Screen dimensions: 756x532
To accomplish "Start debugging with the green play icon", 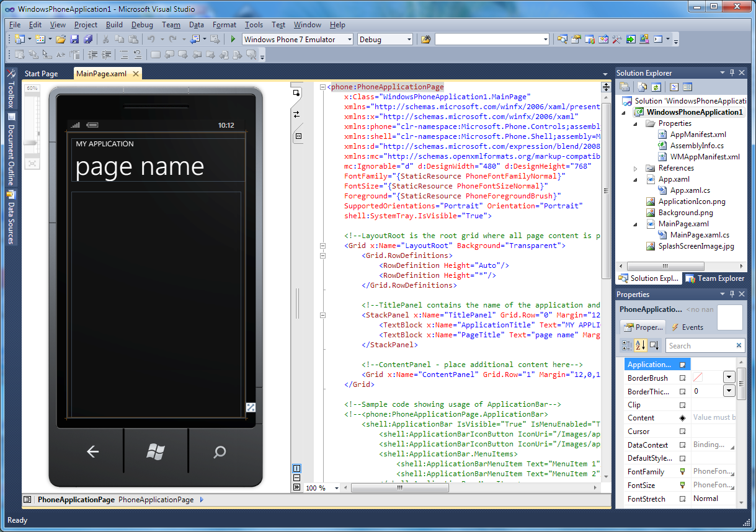I will (233, 39).
